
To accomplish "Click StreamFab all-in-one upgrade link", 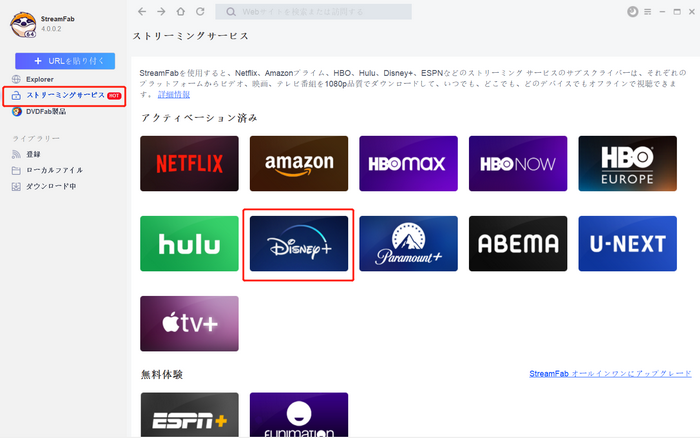I will (x=610, y=374).
